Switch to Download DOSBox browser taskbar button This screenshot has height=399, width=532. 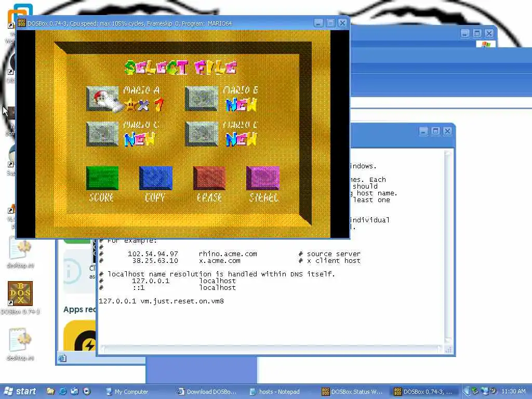tap(208, 392)
